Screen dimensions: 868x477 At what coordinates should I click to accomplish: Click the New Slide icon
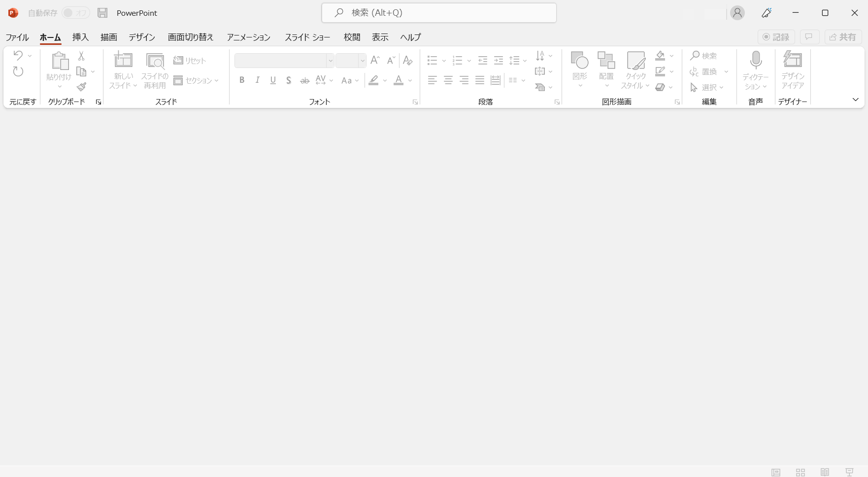(x=123, y=60)
